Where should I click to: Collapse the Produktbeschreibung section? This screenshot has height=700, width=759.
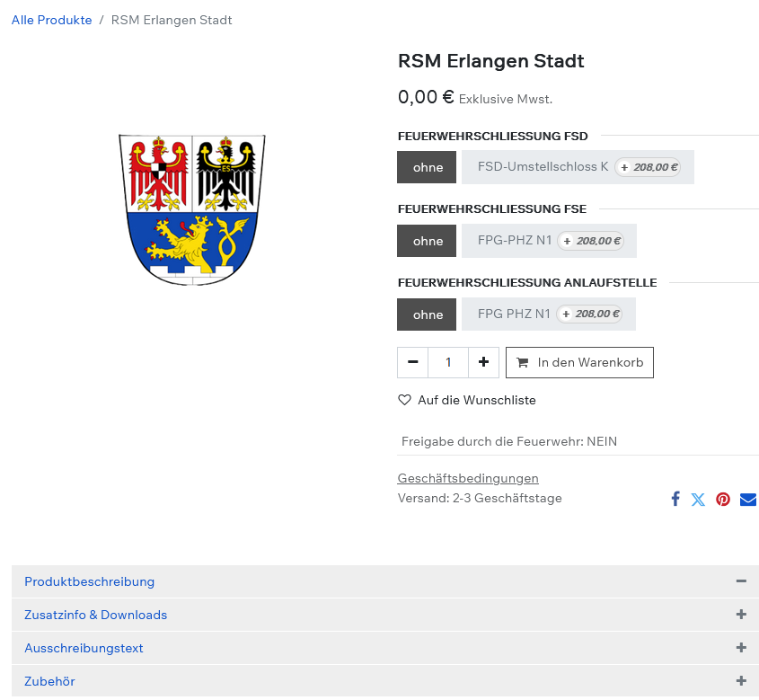tap(740, 581)
